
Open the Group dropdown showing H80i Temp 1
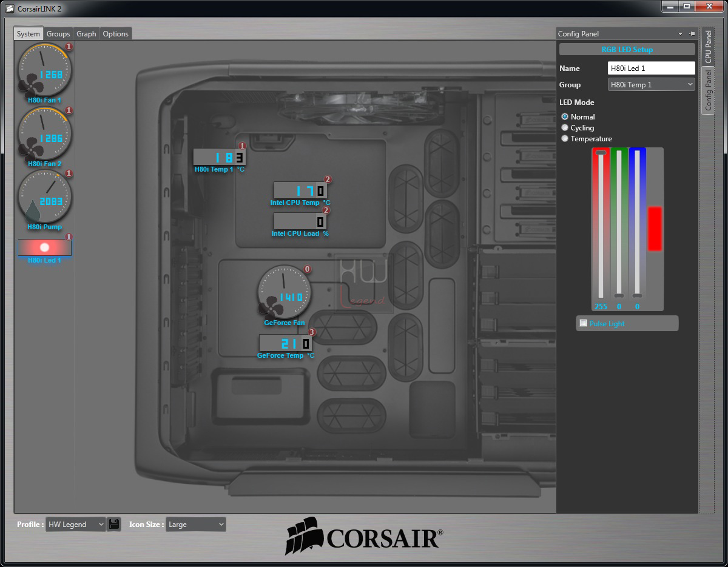point(652,84)
